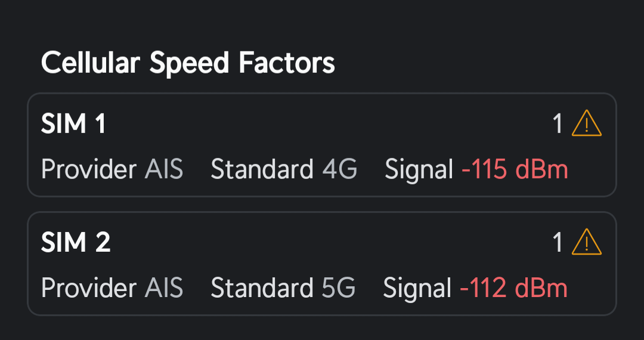Click the Provider label in SIM 2
Viewport: 644px width, 340px height.
89,289
